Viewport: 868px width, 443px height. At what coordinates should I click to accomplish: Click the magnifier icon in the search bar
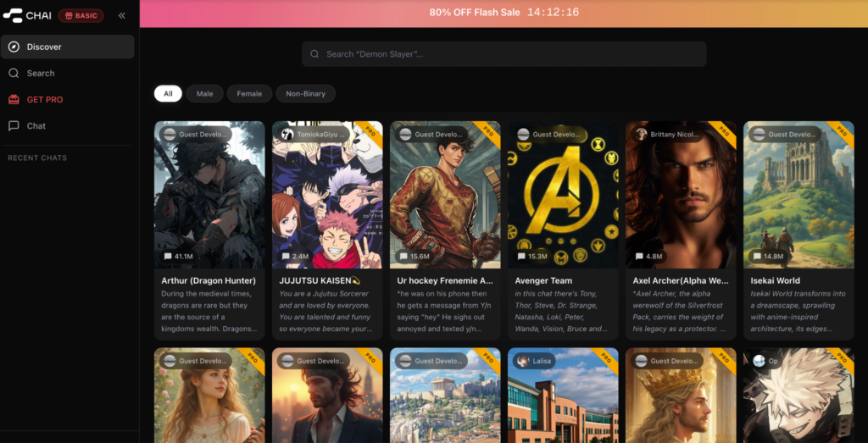tap(314, 54)
